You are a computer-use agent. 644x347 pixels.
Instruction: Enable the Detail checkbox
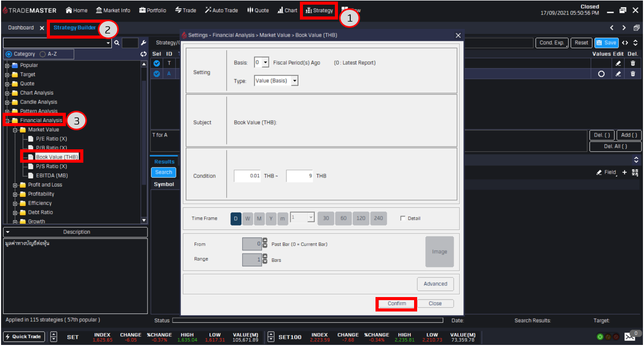click(403, 218)
